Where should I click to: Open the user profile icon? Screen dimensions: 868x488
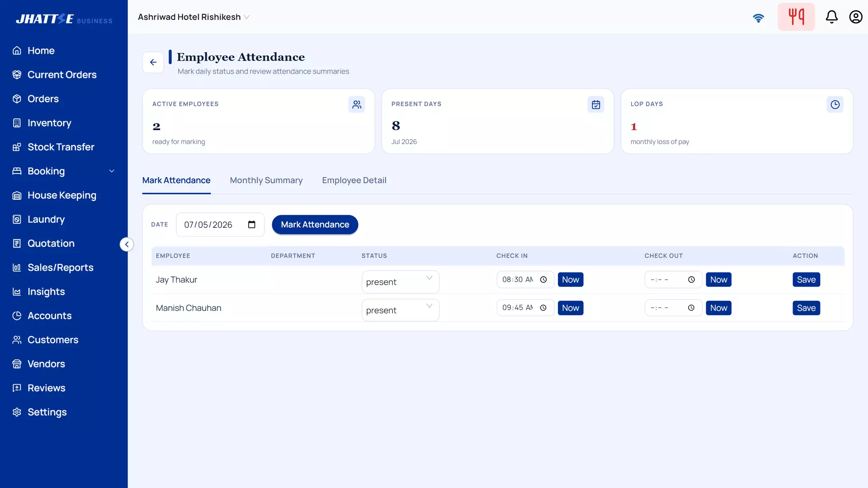[x=855, y=17]
